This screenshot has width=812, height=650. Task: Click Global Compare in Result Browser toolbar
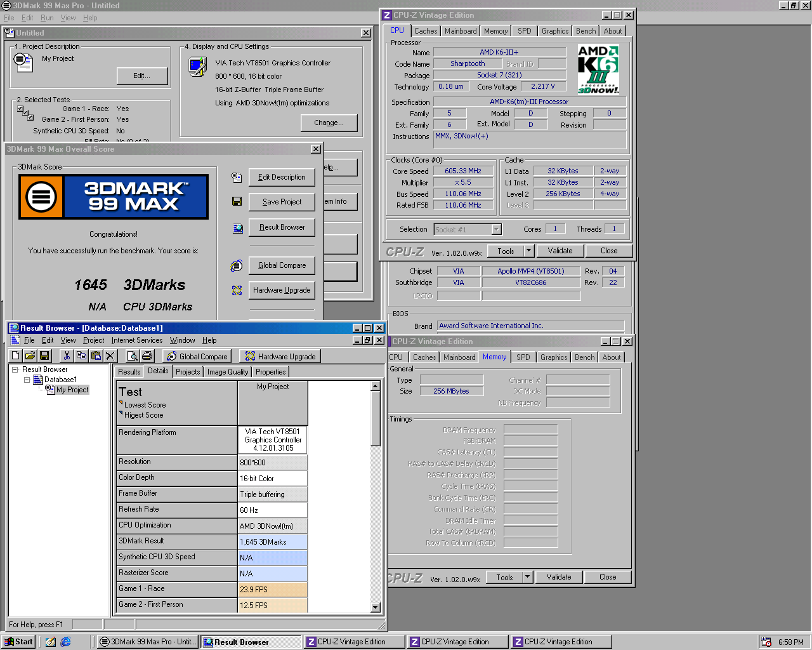[x=197, y=356]
